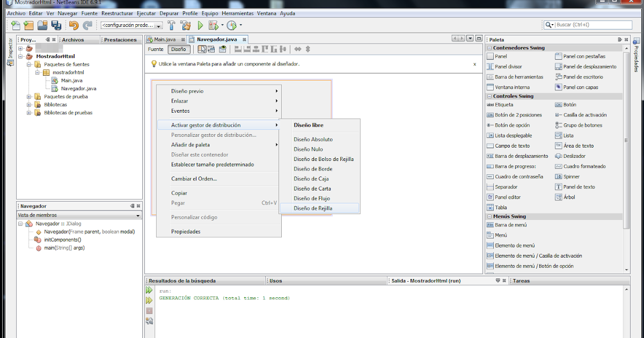Screen dimensions: 644x338
Task: Undo the last action
Action: pos(71,25)
